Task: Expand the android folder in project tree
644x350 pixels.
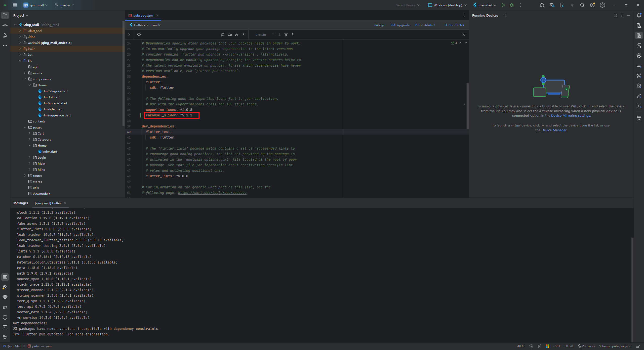Action: [20, 43]
